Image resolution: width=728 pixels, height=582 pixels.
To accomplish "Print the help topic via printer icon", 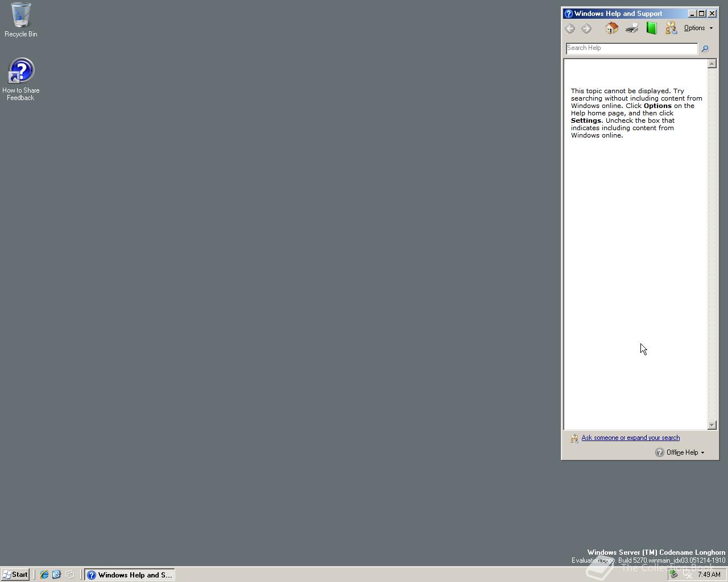I will [632, 28].
